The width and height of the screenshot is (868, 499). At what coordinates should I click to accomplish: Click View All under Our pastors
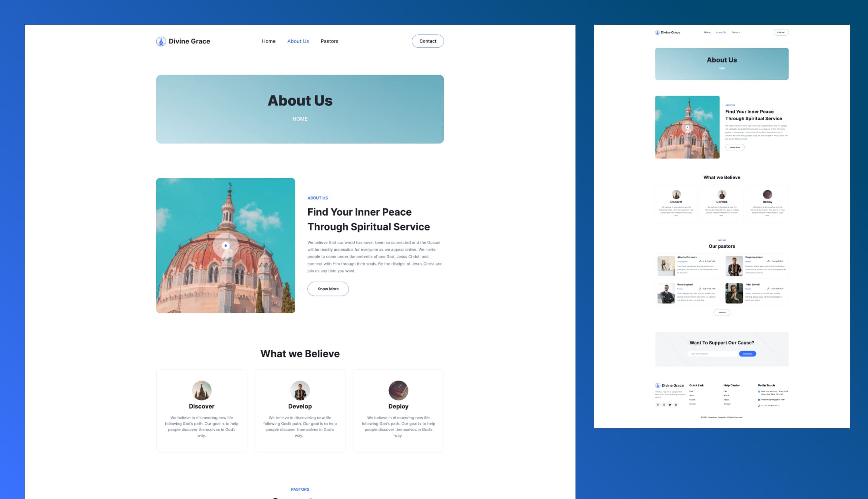tap(722, 312)
